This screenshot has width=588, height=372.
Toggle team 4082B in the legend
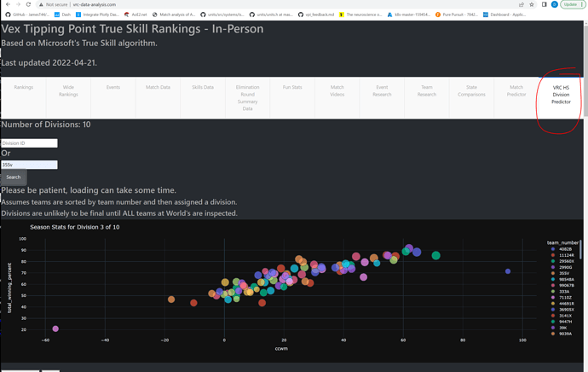click(x=562, y=249)
